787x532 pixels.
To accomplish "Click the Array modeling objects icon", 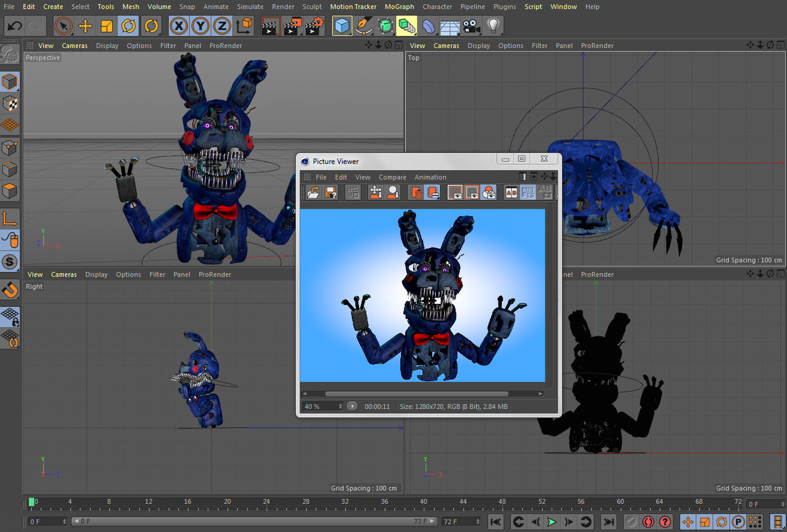I will point(406,26).
